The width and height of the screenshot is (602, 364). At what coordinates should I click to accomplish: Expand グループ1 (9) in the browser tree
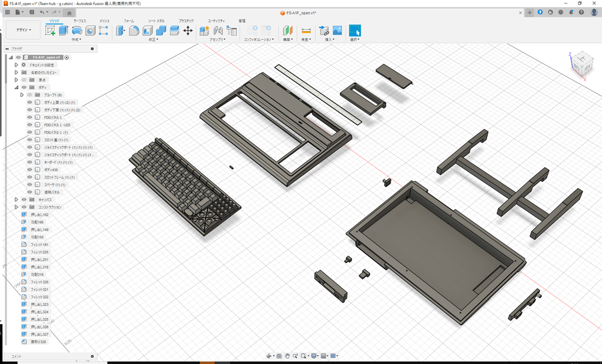(22, 95)
